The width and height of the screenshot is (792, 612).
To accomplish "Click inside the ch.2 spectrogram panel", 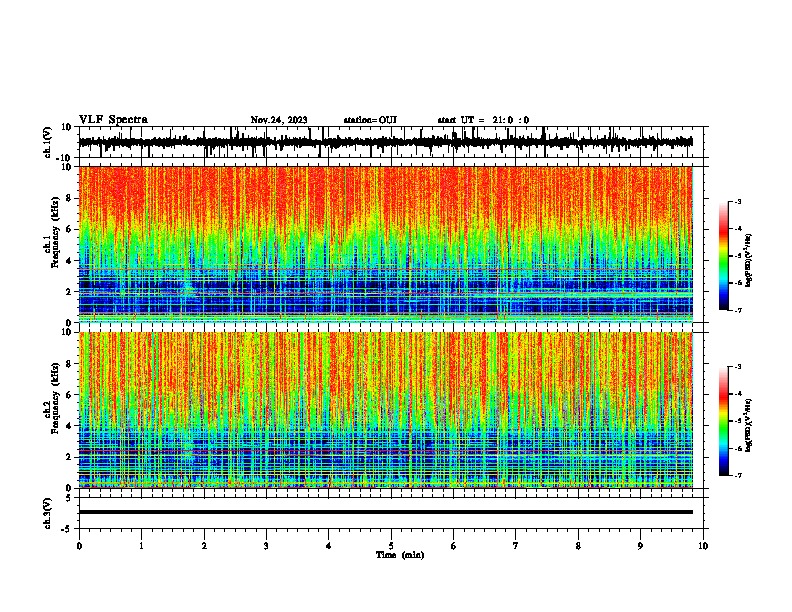I will click(x=385, y=410).
